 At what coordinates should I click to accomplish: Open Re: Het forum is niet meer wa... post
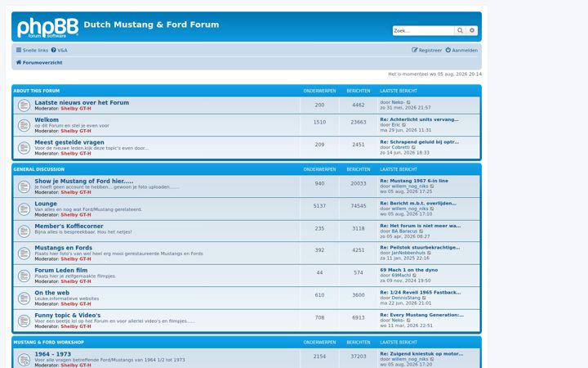coord(421,226)
